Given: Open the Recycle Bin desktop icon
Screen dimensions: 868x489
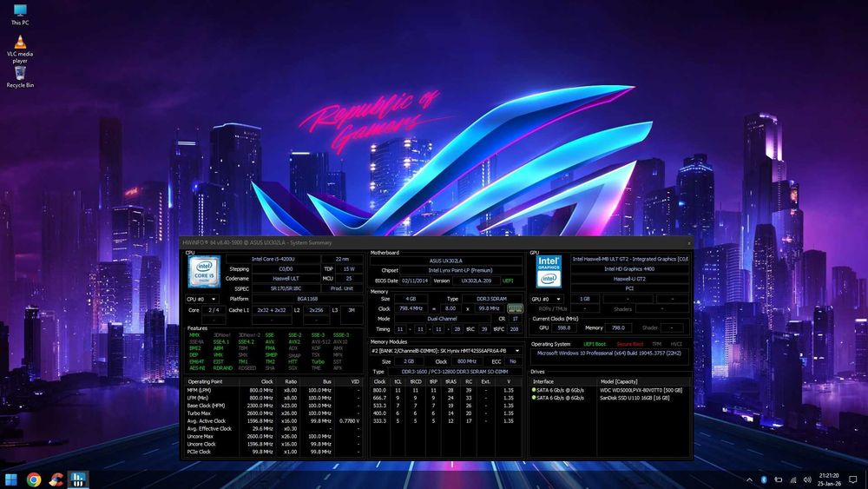Looking at the screenshot, I should point(20,77).
